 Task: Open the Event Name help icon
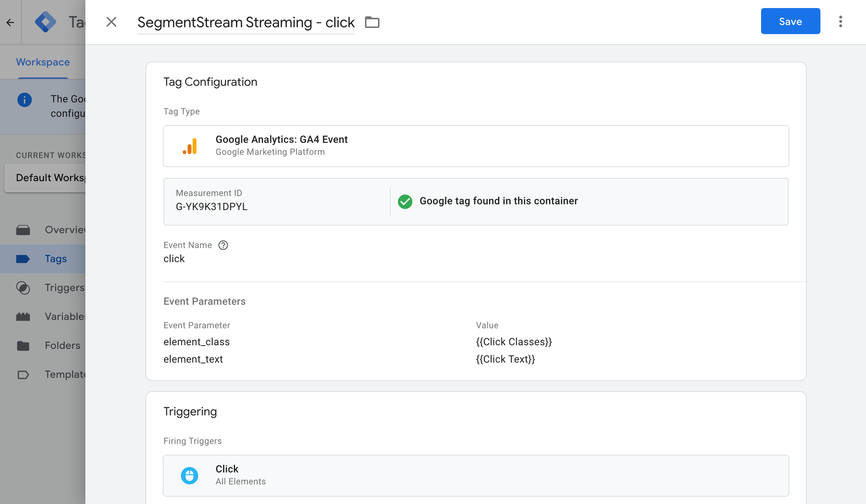tap(223, 245)
